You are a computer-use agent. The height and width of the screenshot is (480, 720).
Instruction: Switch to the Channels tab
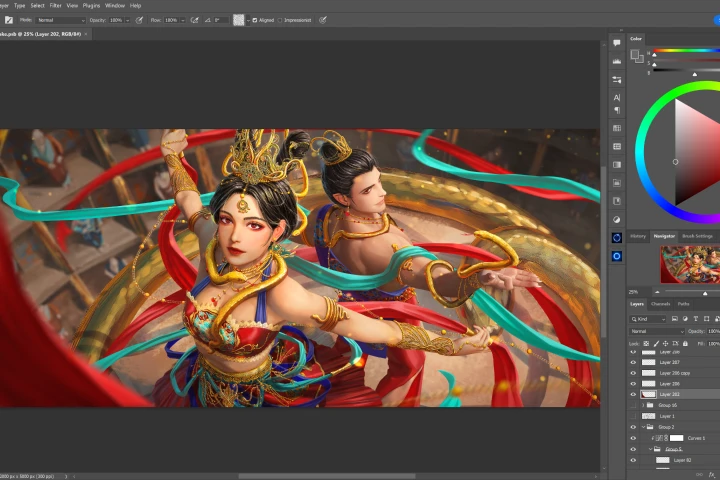[660, 304]
